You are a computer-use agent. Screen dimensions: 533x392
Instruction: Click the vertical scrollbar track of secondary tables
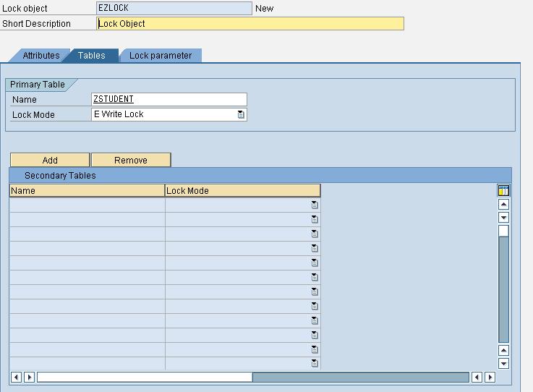[x=503, y=289]
